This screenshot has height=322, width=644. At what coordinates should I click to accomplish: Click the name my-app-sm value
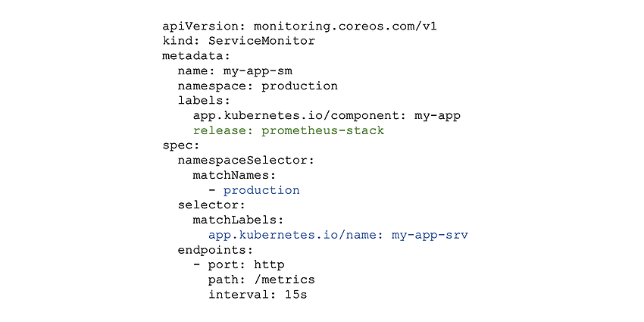click(x=258, y=71)
